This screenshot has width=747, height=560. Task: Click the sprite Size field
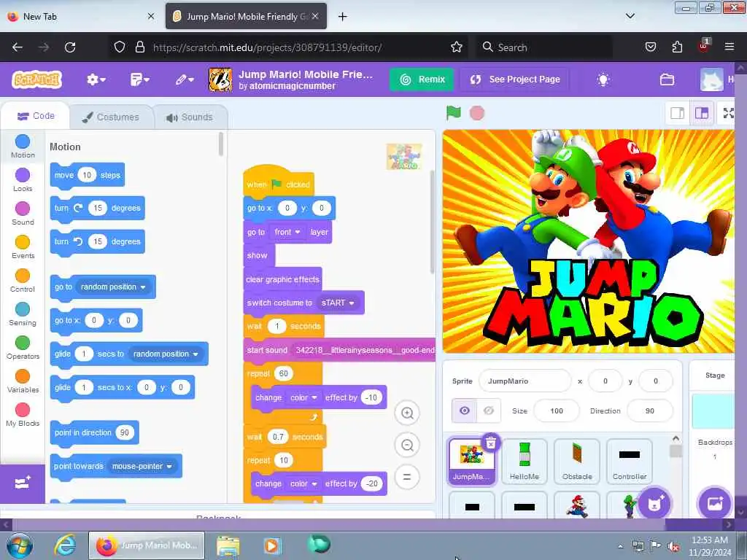coord(557,411)
